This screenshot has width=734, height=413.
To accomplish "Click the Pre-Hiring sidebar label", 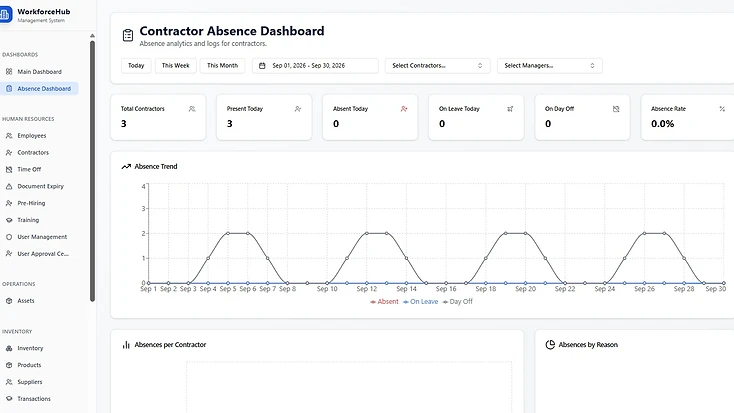I will pos(31,203).
